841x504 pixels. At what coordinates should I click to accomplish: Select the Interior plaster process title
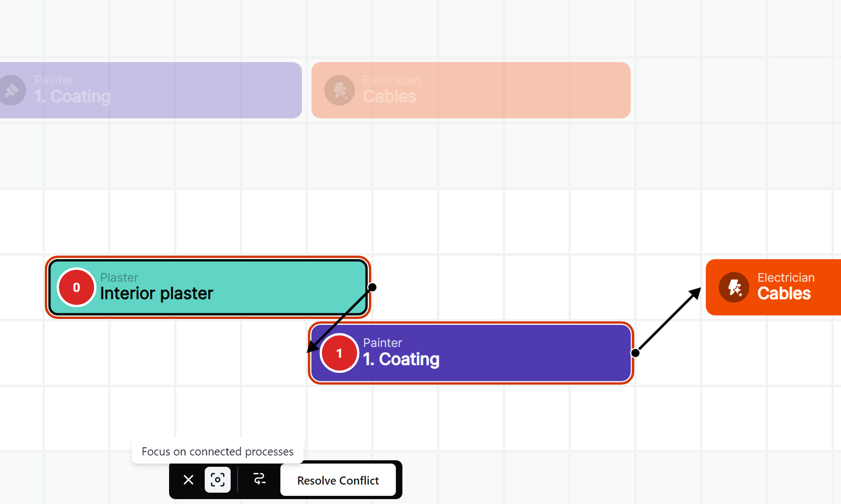(157, 294)
